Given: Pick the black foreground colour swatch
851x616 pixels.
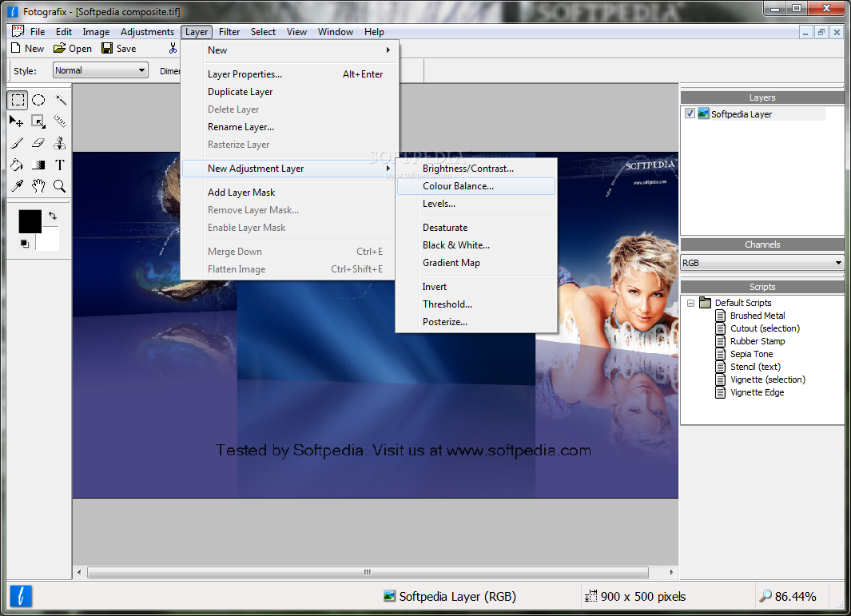Looking at the screenshot, I should coord(30,221).
